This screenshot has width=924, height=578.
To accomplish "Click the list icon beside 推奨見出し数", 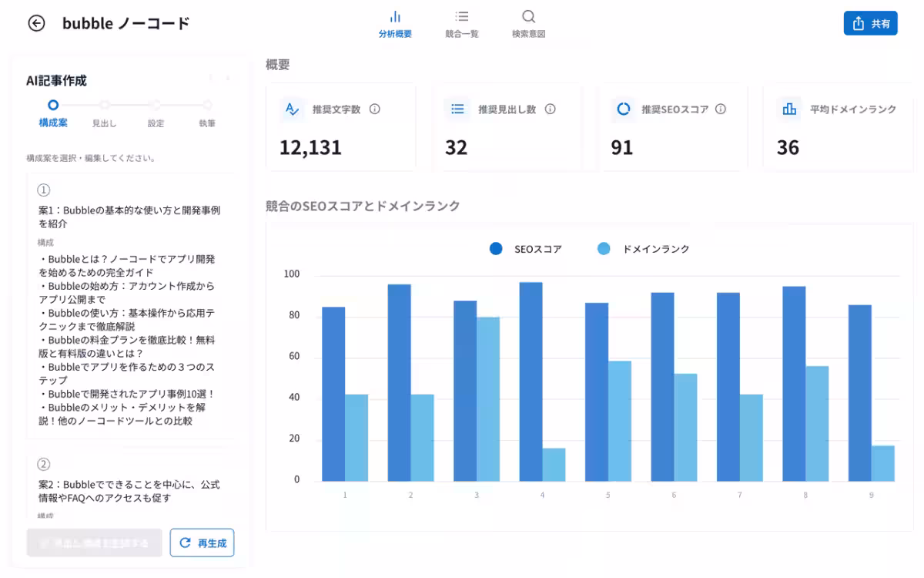I will (x=457, y=109).
